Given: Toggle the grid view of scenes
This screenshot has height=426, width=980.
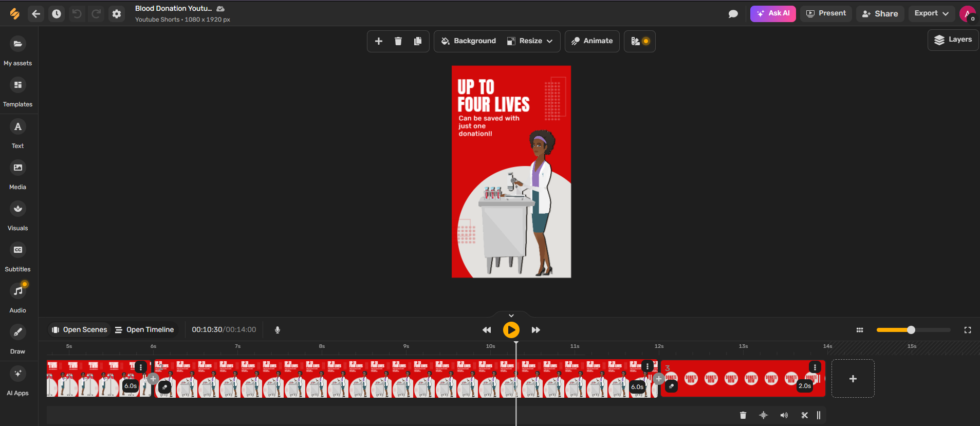Looking at the screenshot, I should [860, 330].
